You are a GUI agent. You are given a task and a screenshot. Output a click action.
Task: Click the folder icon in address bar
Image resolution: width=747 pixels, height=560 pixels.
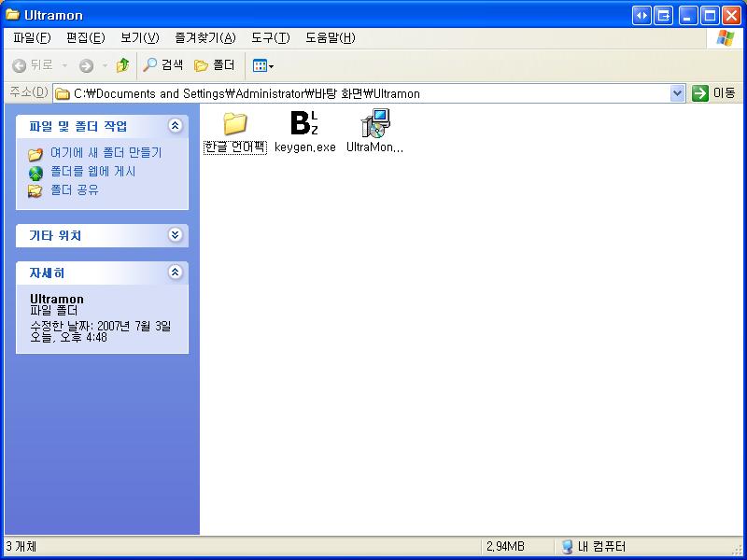pos(63,94)
